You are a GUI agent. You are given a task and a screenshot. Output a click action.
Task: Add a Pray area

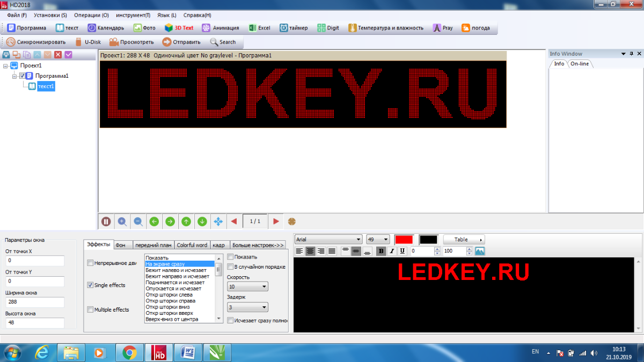pos(443,28)
